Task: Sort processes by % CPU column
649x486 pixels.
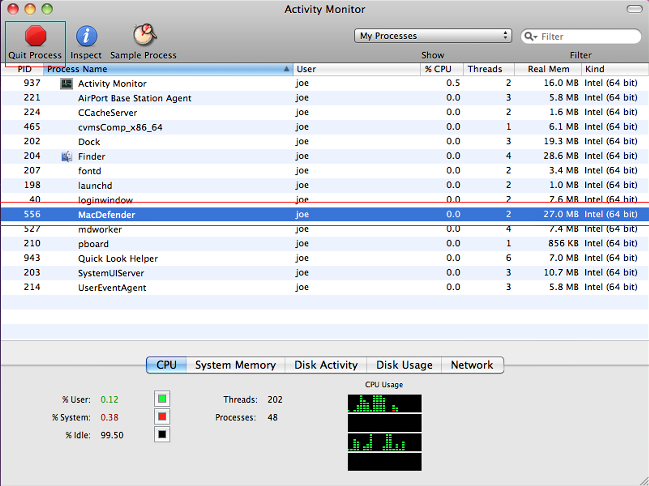Action: pos(440,69)
